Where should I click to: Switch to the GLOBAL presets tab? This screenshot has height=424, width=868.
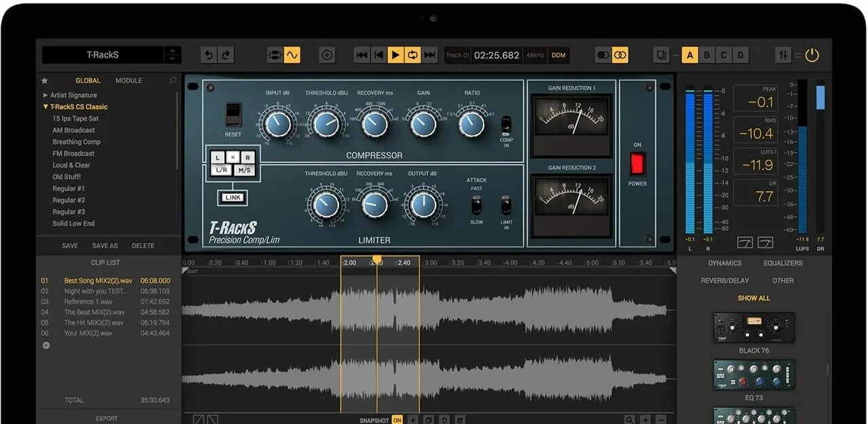(x=87, y=81)
